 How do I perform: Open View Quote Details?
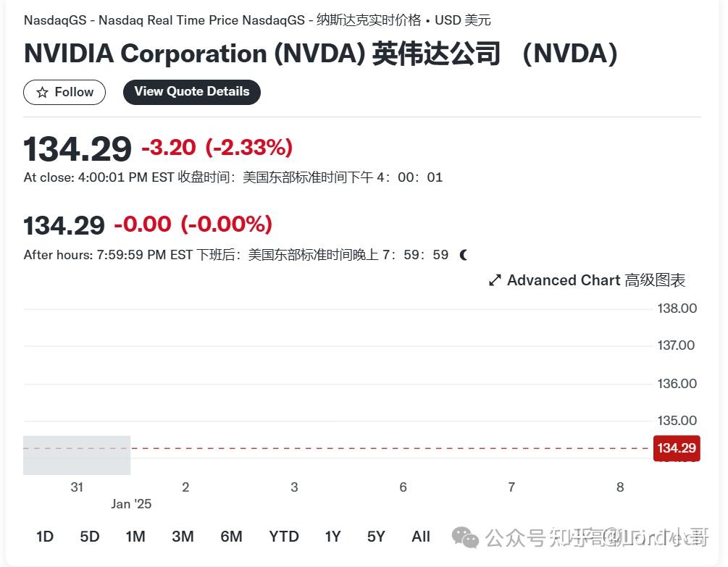click(191, 92)
